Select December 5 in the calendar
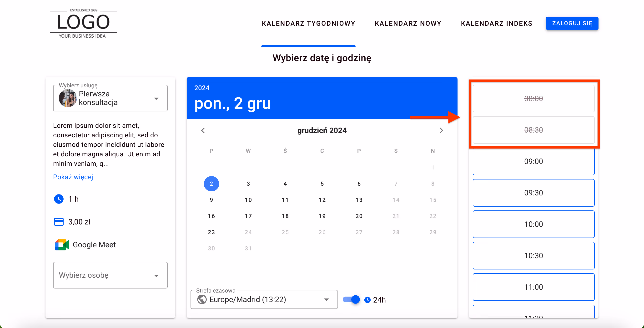The width and height of the screenshot is (644, 328). coord(322,184)
